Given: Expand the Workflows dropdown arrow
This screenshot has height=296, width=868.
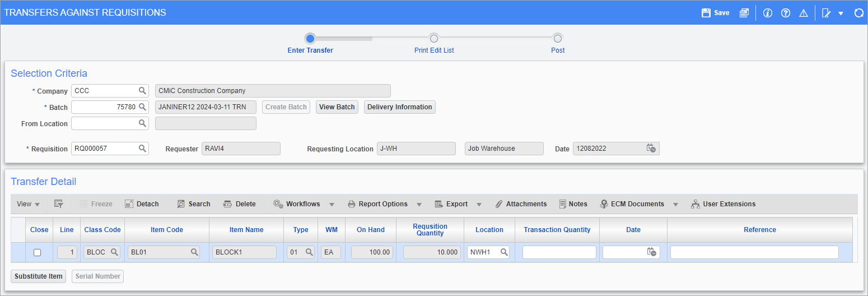Looking at the screenshot, I should (x=332, y=205).
